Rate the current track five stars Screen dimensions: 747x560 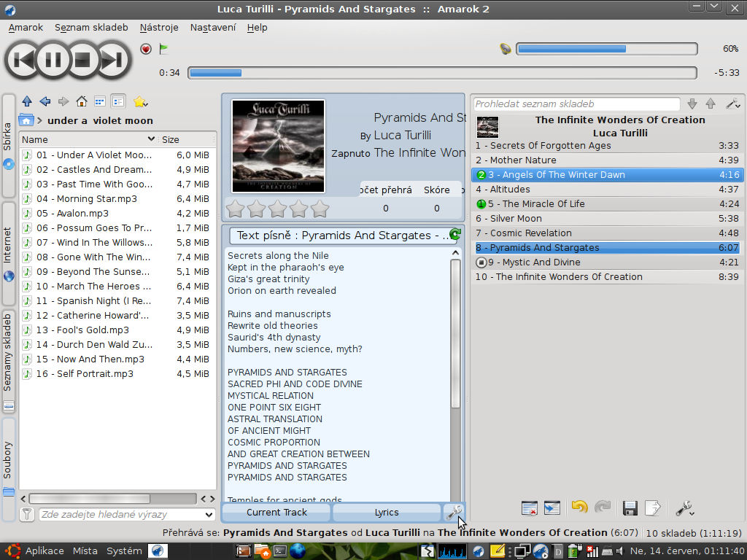pos(320,209)
